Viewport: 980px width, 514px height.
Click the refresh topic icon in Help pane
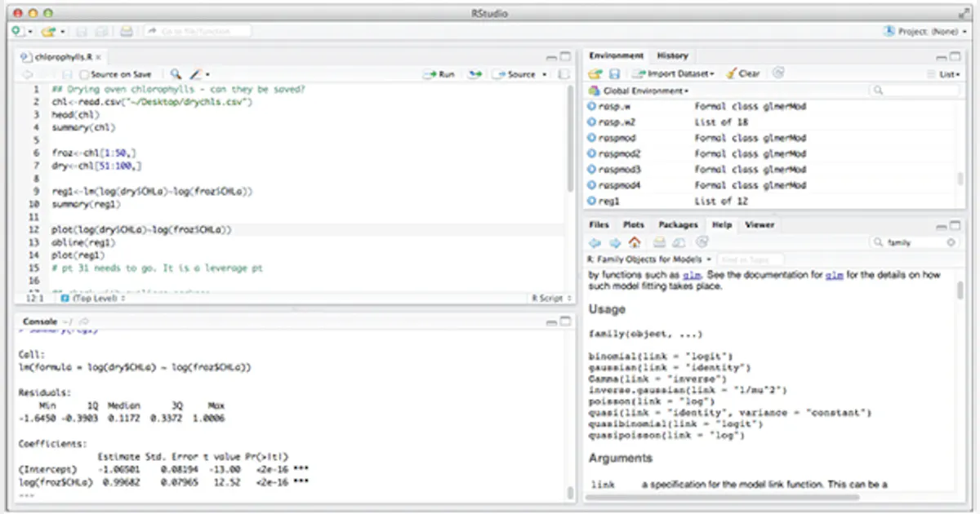(702, 242)
